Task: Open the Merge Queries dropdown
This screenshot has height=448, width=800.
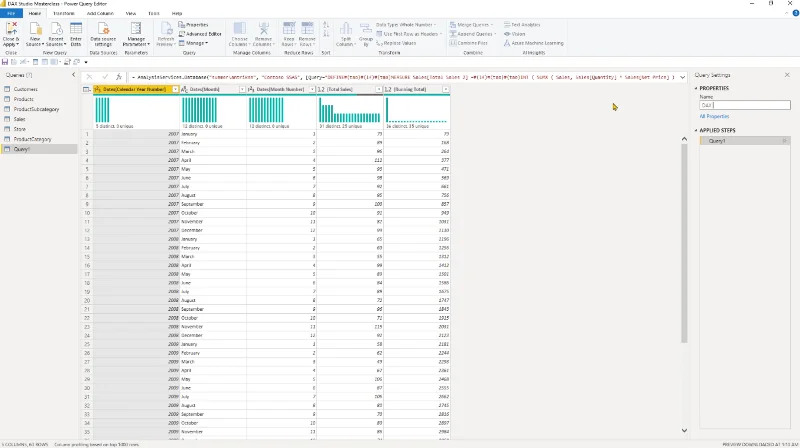Action: tap(471, 24)
